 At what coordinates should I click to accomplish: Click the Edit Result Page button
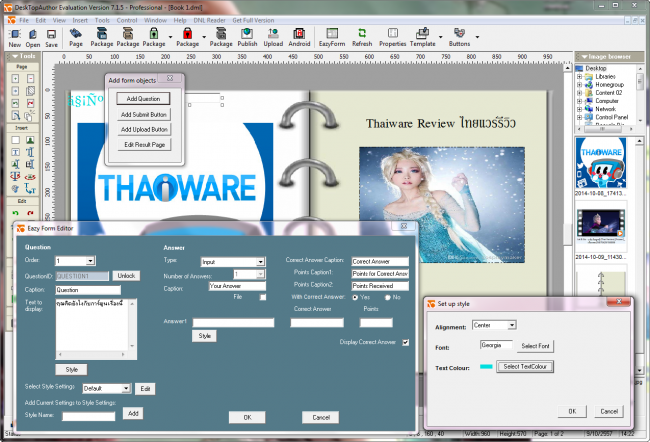point(144,145)
